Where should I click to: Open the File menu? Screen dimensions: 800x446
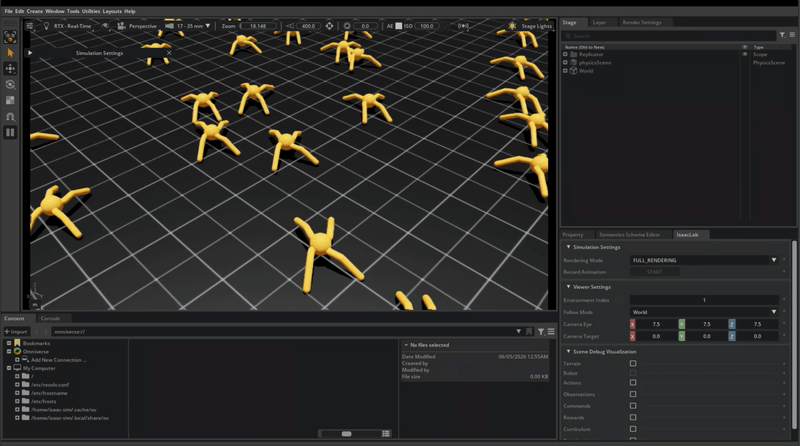click(8, 11)
